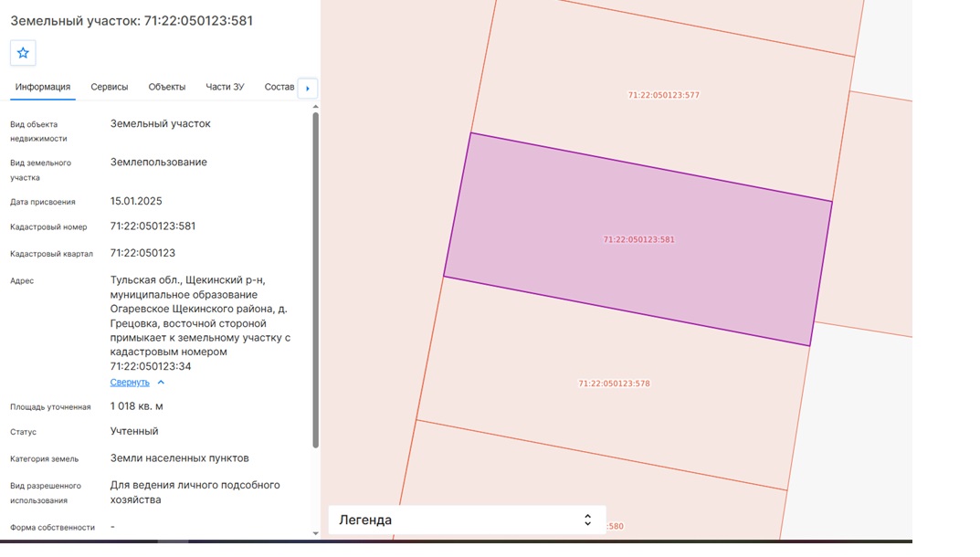Select parcel 71:22:050123:578 on the map
This screenshot has width=980, height=557.
coord(615,384)
